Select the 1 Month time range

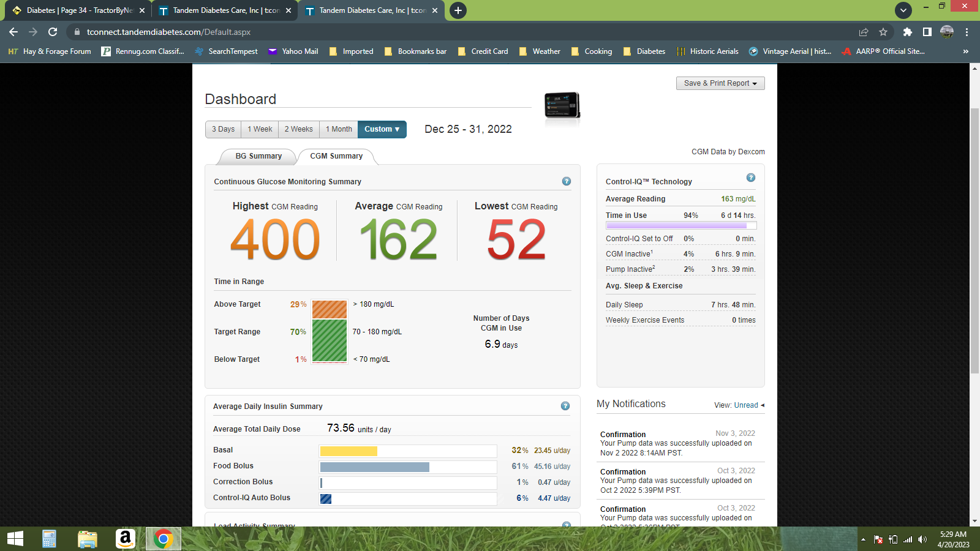click(339, 129)
